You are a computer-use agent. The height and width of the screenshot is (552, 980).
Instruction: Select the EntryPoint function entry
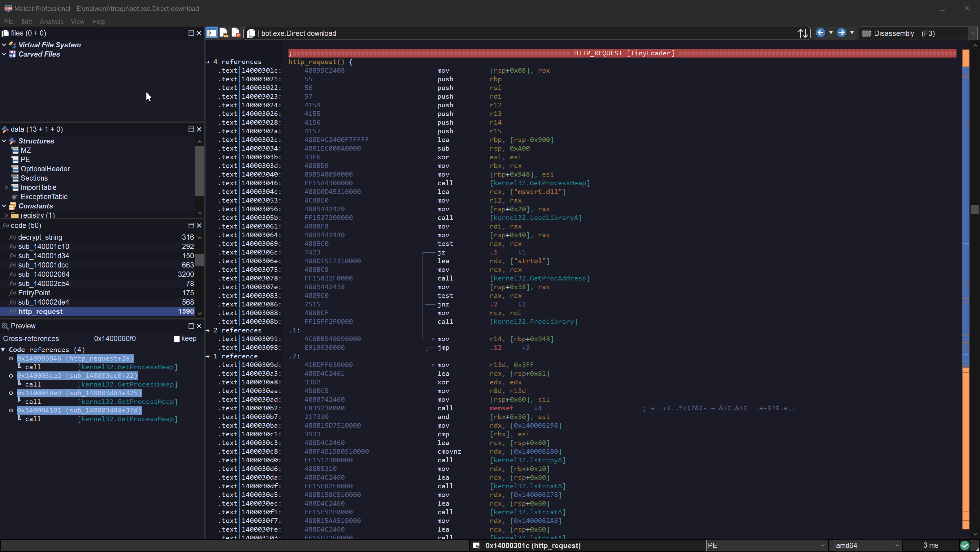tap(34, 293)
